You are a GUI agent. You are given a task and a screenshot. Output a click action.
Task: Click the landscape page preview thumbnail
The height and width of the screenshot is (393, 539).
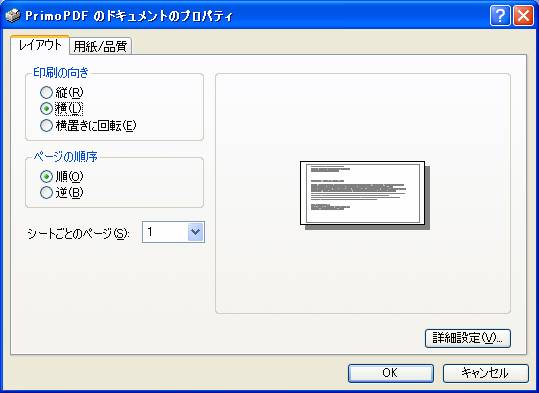(365, 195)
